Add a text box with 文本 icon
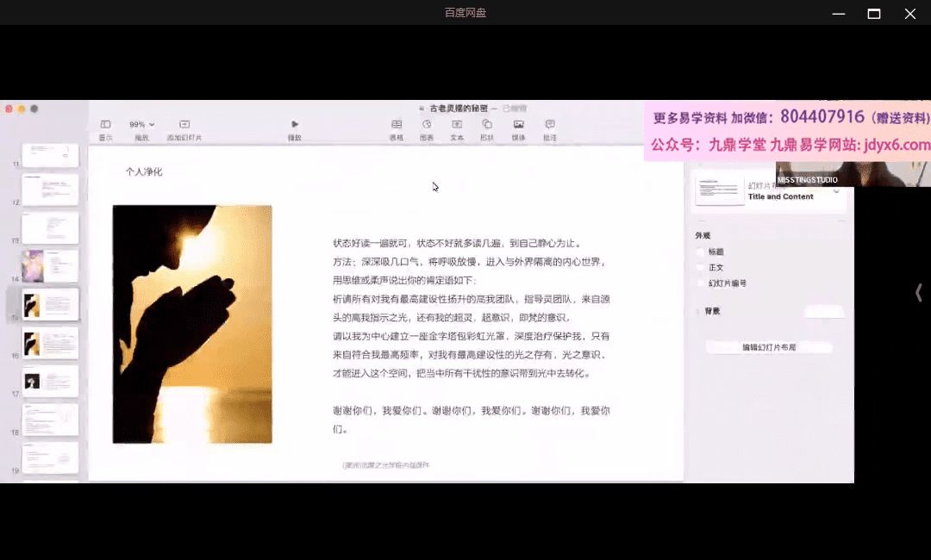 (x=457, y=125)
